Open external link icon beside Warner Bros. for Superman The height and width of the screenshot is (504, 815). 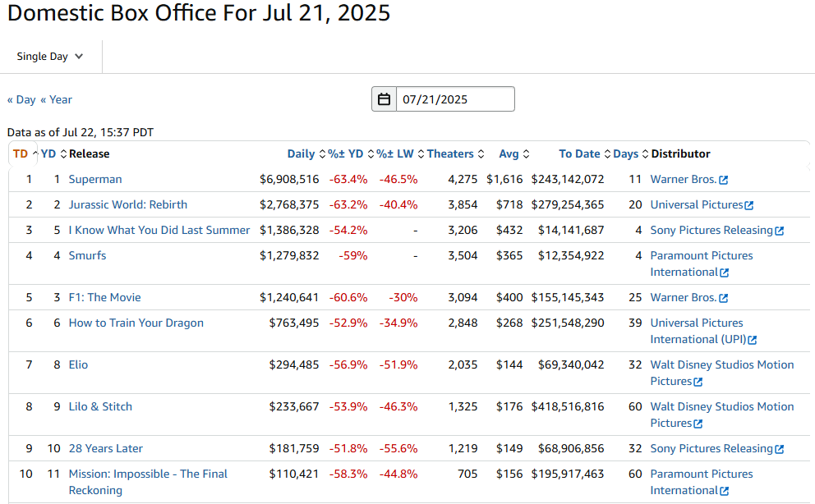tap(724, 180)
